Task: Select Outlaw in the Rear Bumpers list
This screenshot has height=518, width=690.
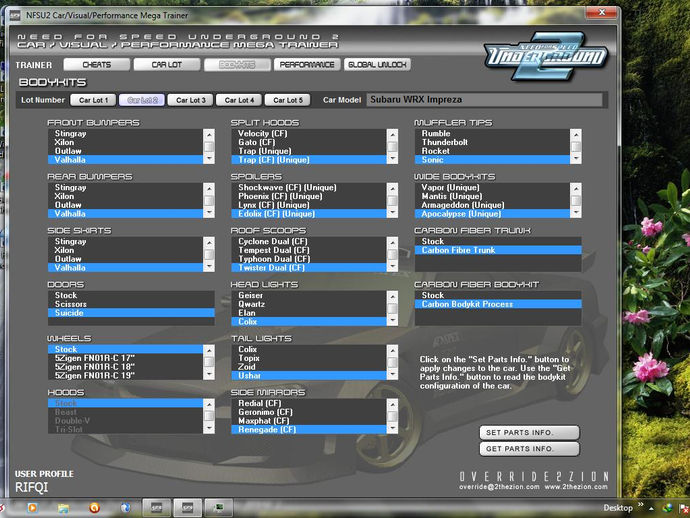Action: coord(125,205)
